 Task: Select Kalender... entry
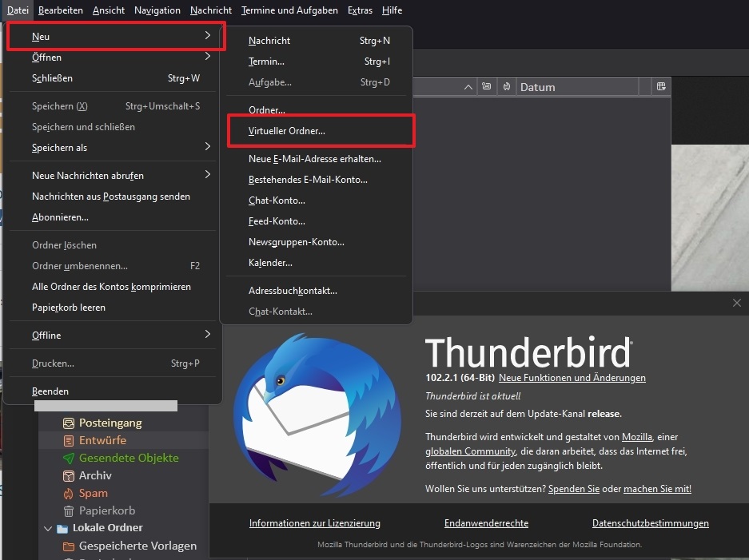(x=316, y=263)
